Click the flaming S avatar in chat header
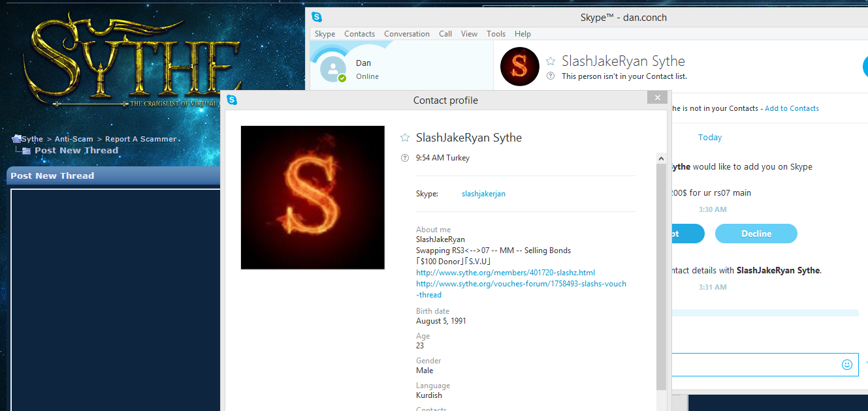 (x=520, y=67)
